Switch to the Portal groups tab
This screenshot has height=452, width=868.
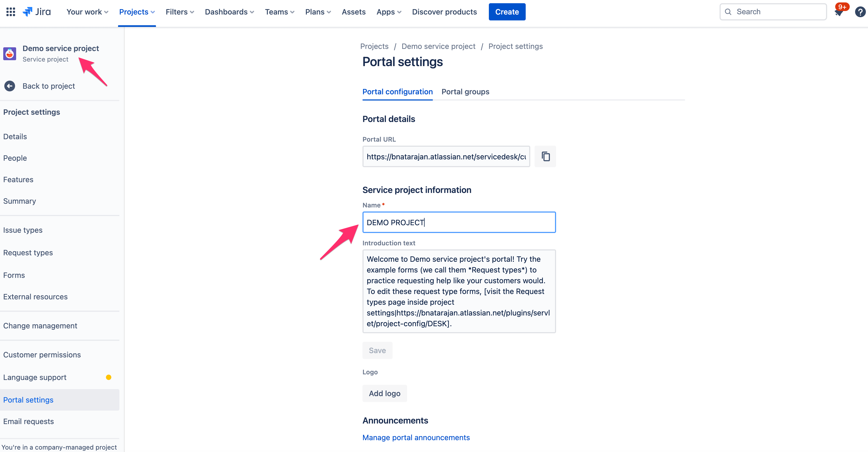click(x=465, y=92)
